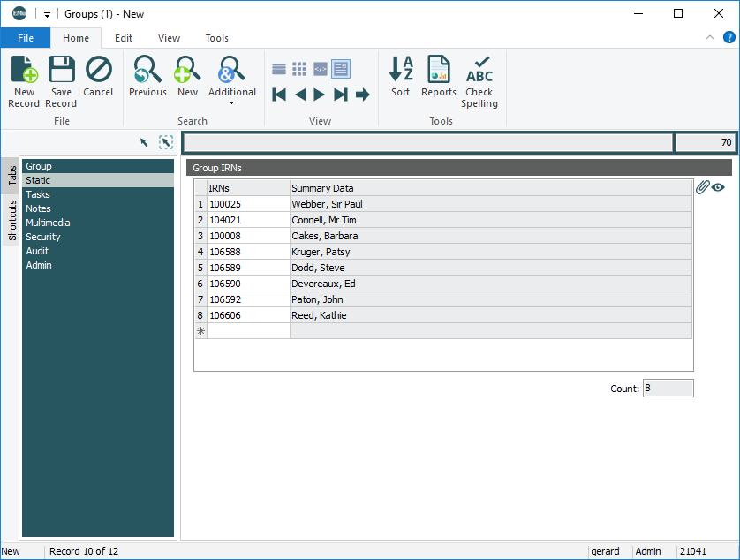The height and width of the screenshot is (560, 740).
Task: Open the Edit ribbon tab
Action: tap(124, 38)
